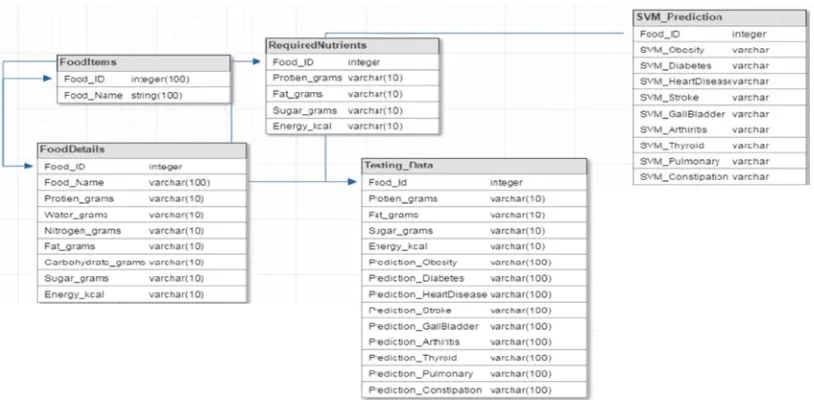Image resolution: width=814 pixels, height=400 pixels.
Task: Select the Testing_Data table header
Action: (x=474, y=166)
